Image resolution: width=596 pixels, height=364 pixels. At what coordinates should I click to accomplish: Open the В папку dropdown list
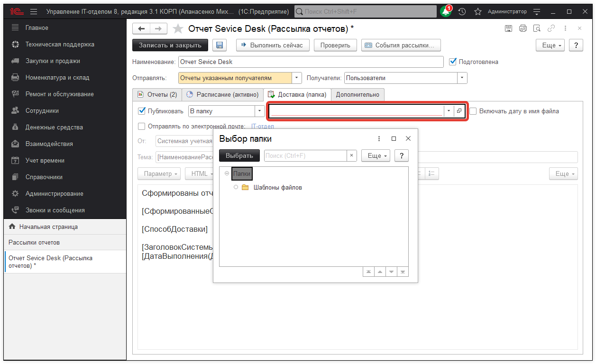tap(259, 111)
